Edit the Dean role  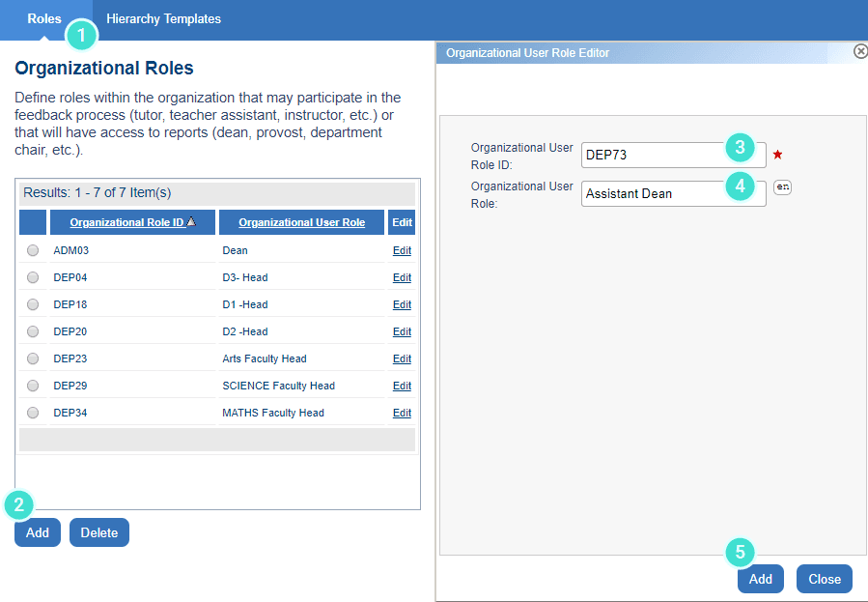402,249
